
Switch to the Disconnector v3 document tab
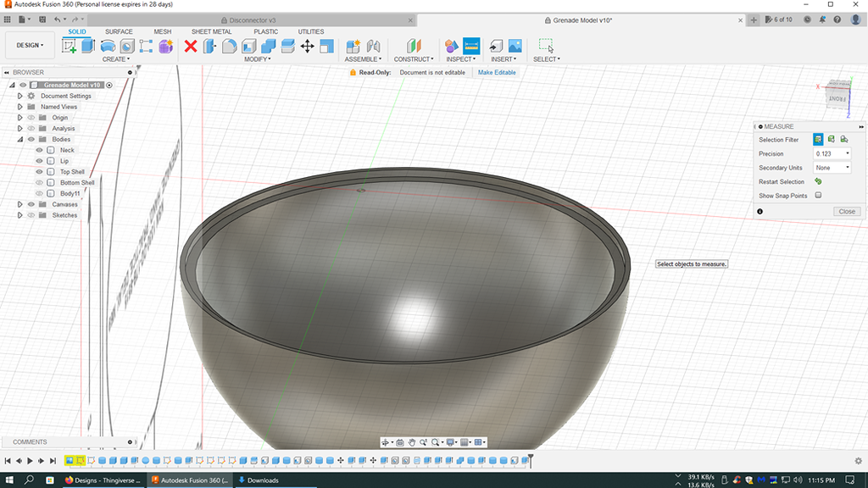coord(253,19)
